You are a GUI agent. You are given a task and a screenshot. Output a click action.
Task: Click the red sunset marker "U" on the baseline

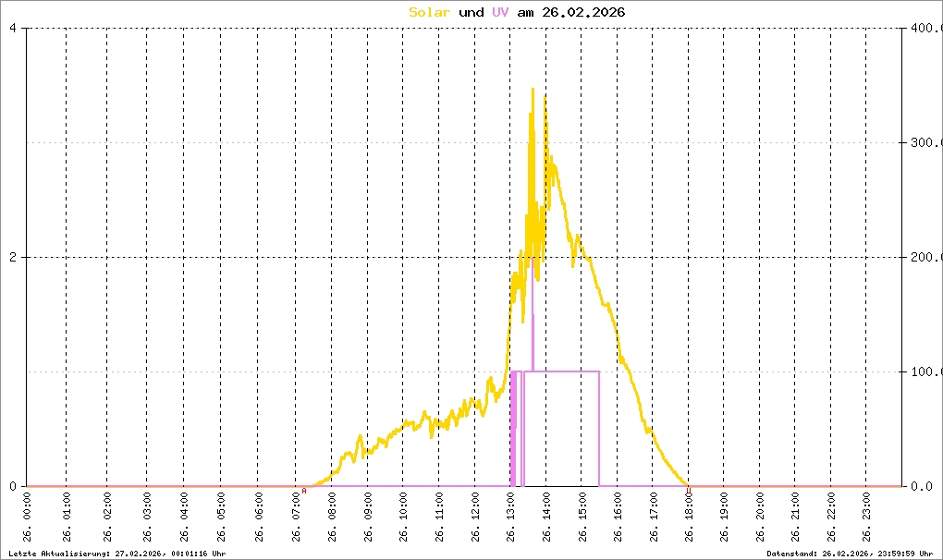pyautogui.click(x=689, y=491)
